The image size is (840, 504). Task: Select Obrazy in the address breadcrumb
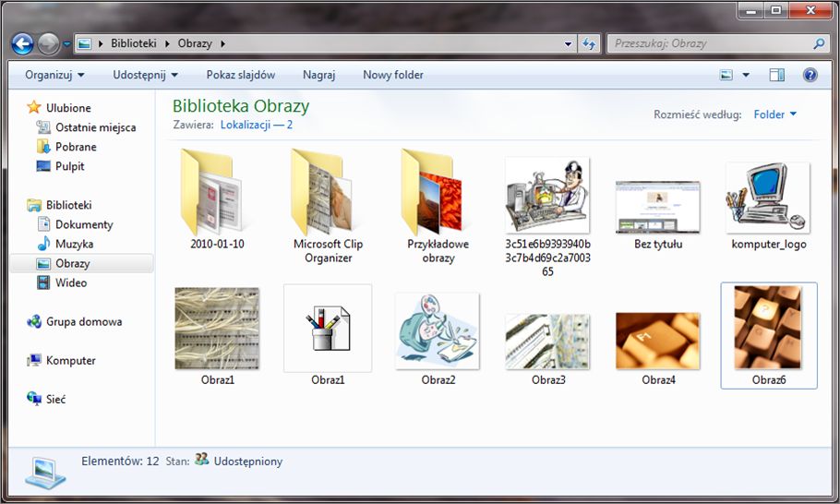click(195, 43)
